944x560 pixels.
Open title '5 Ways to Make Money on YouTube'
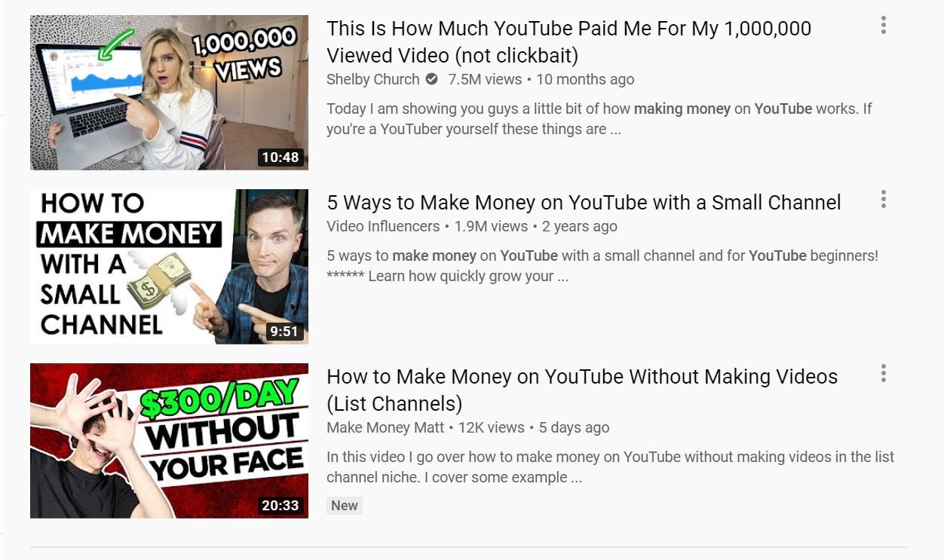click(584, 203)
